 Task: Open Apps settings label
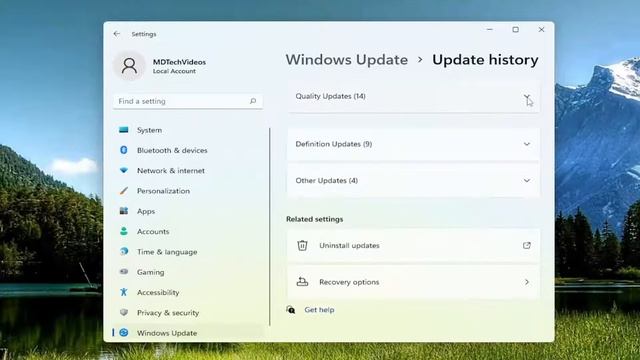(146, 211)
